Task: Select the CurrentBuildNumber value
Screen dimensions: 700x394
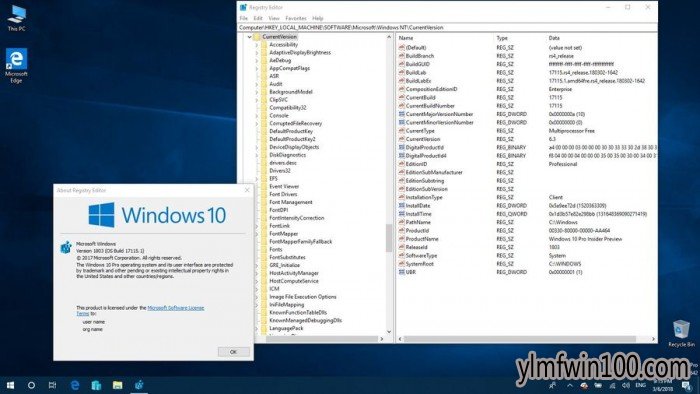Action: pyautogui.click(x=430, y=106)
